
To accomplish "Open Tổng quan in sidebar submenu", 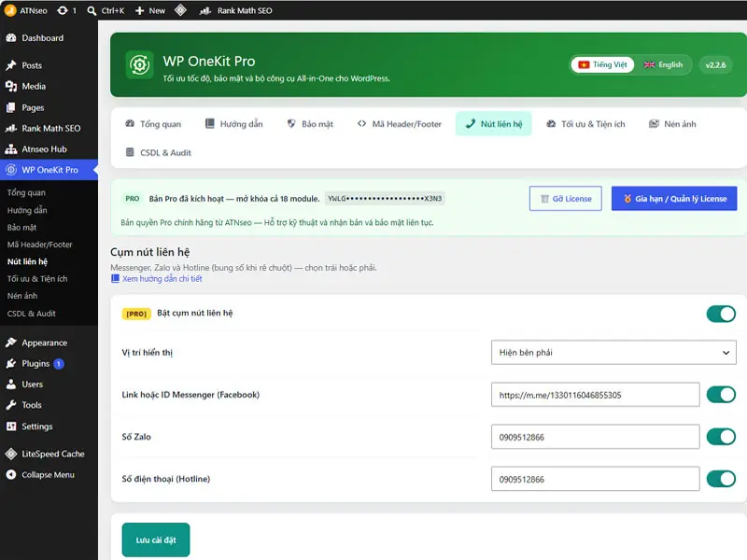I will [x=26, y=193].
